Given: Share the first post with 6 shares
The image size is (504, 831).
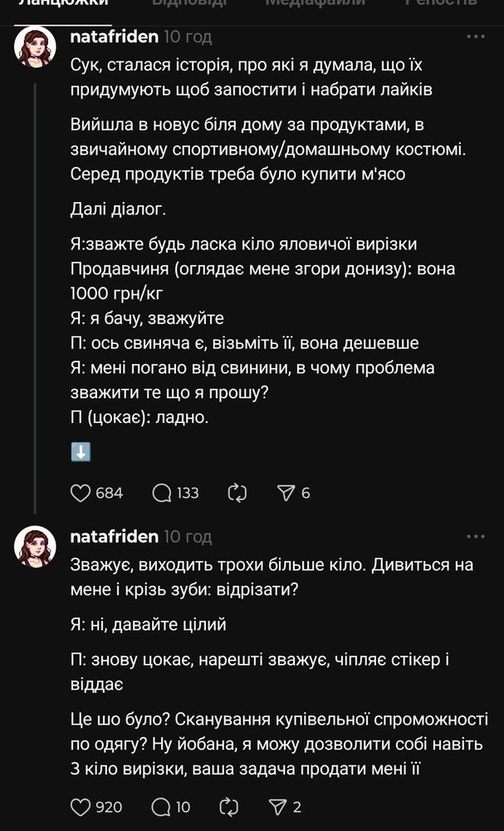Looking at the screenshot, I should [x=286, y=493].
